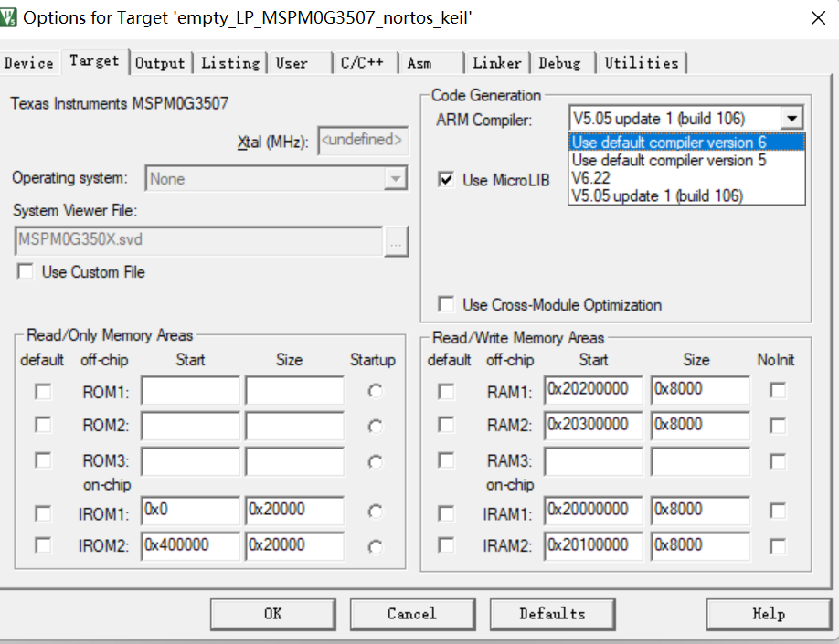Viewport: 839px width, 644px height.
Task: Check the RAM1 default checkbox
Action: click(x=446, y=392)
